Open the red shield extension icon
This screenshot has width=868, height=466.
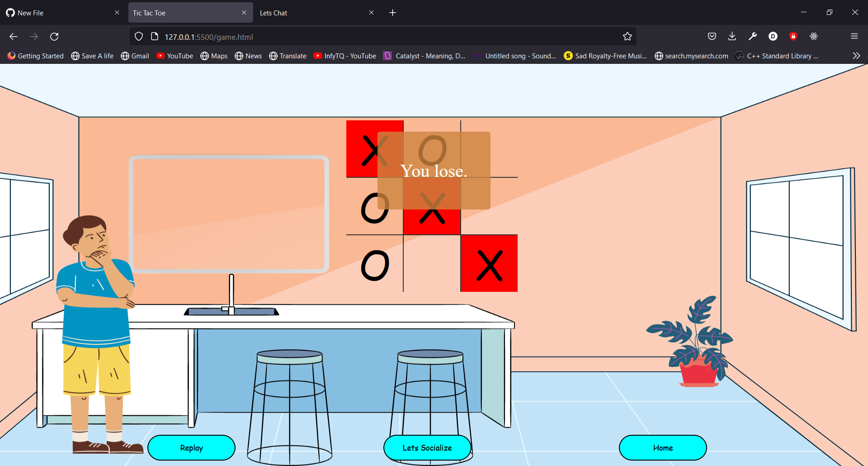point(793,37)
